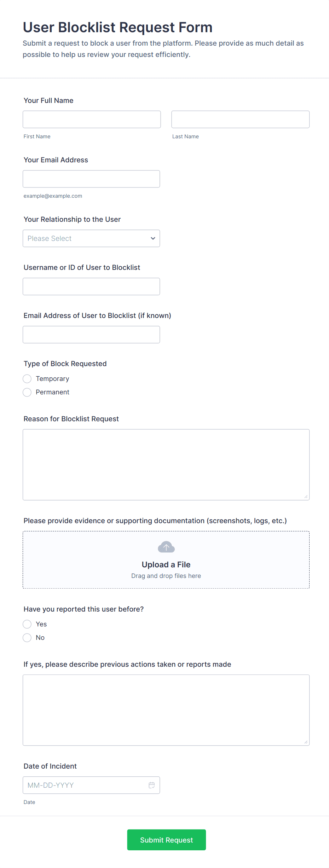Choose No for reported before
The width and height of the screenshot is (329, 868).
27,638
